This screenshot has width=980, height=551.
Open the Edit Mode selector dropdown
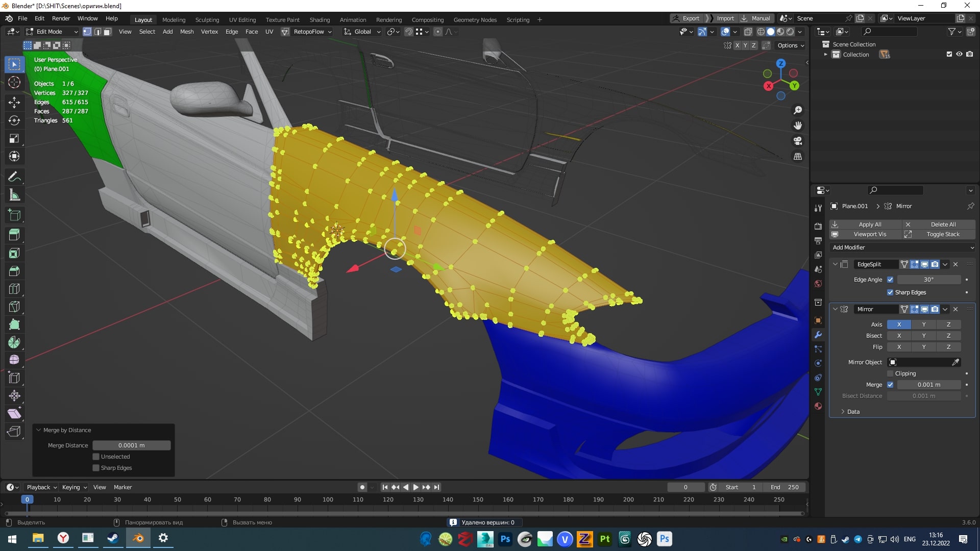(x=52, y=32)
